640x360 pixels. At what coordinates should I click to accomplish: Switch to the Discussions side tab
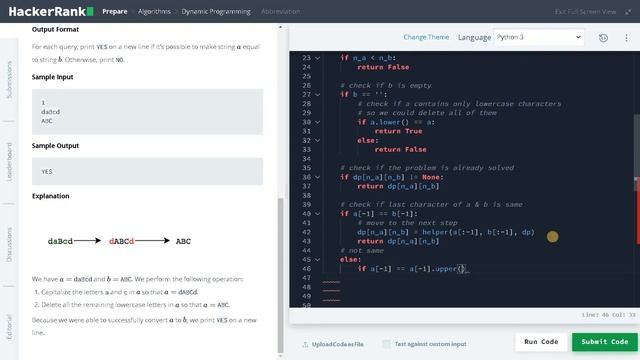tap(9, 244)
